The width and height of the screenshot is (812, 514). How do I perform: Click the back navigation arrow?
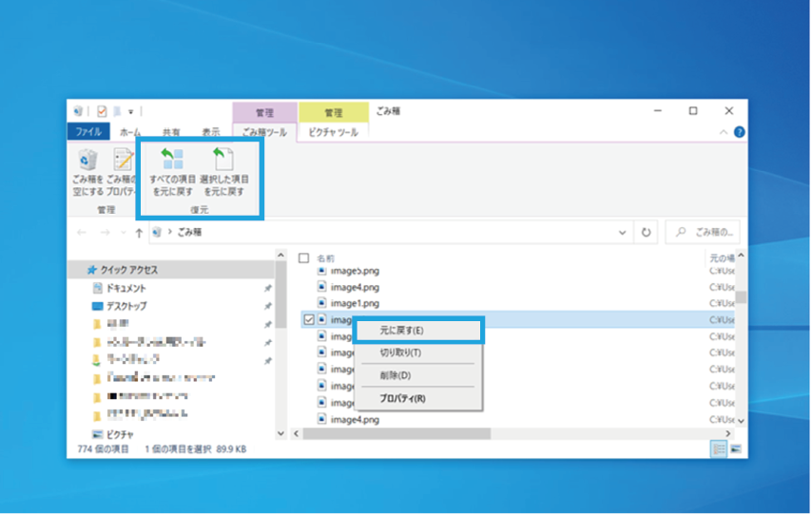(82, 233)
